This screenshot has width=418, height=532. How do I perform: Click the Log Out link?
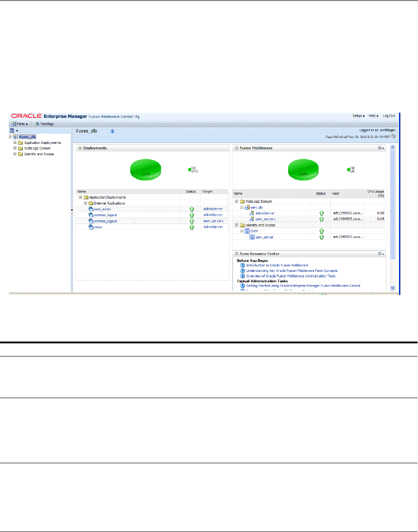[389, 116]
